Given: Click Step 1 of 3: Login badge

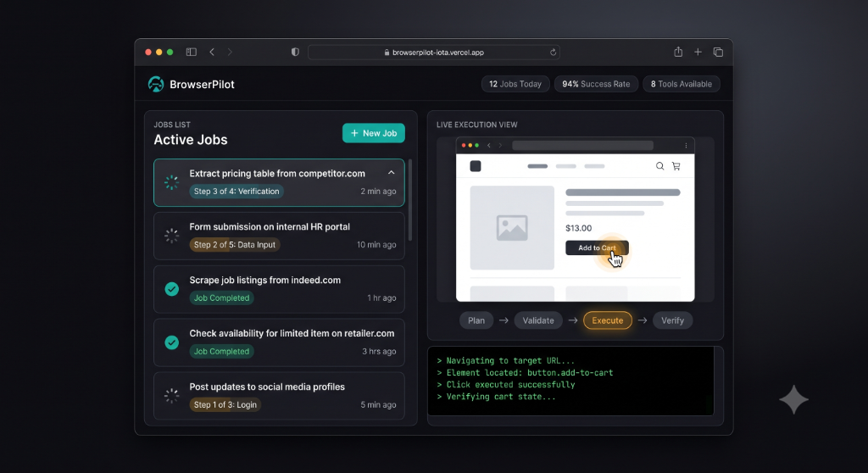Looking at the screenshot, I should 225,404.
